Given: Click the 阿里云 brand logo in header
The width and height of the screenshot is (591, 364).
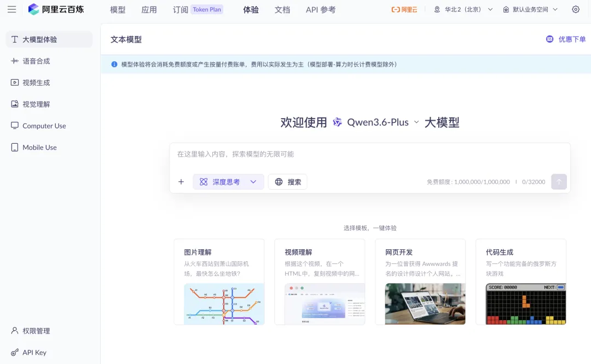Looking at the screenshot, I should 404,9.
